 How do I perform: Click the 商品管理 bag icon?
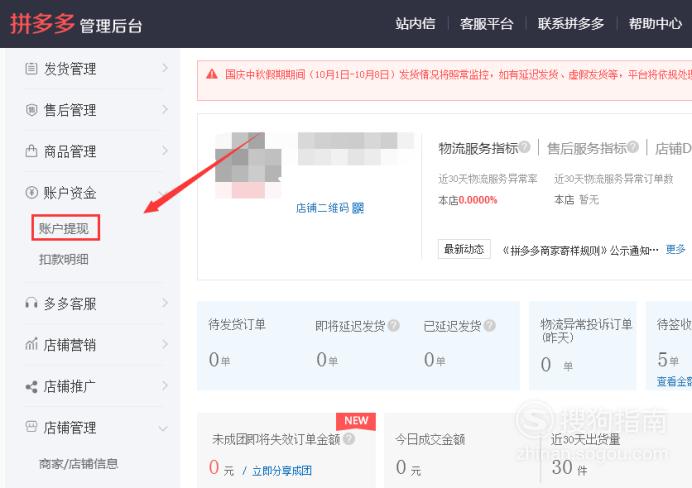click(x=31, y=151)
